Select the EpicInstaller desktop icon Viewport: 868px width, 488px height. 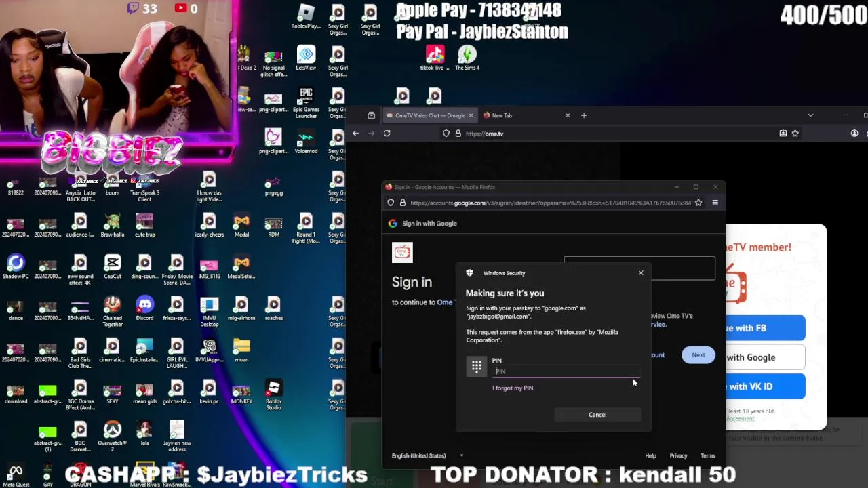tap(144, 350)
